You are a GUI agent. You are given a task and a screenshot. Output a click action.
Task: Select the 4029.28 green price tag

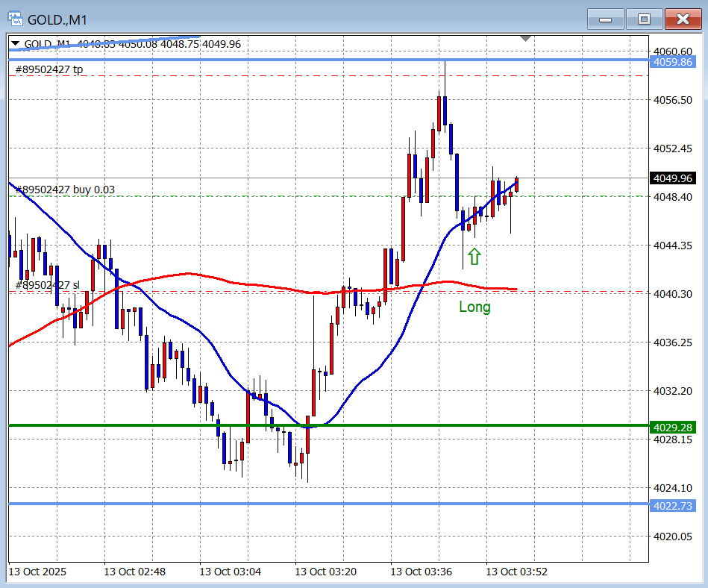click(x=673, y=427)
